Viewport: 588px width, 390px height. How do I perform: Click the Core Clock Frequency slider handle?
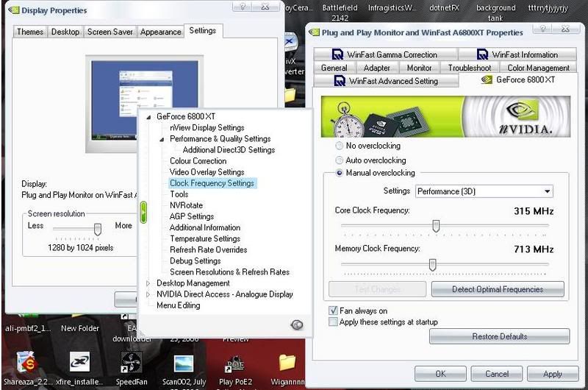(436, 226)
